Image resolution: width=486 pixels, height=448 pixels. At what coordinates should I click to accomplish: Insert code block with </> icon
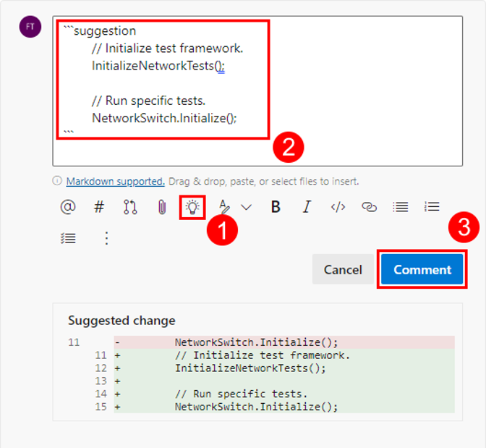click(338, 207)
